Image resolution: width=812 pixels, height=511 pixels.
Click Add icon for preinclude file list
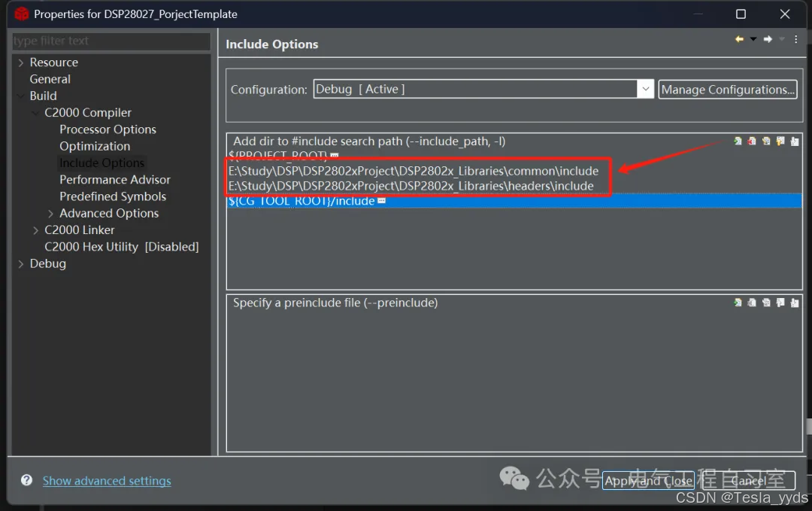738,303
